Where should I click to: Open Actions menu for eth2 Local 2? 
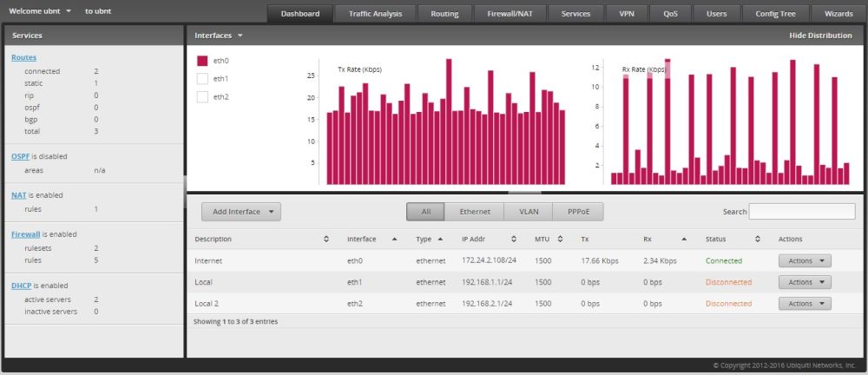(805, 304)
